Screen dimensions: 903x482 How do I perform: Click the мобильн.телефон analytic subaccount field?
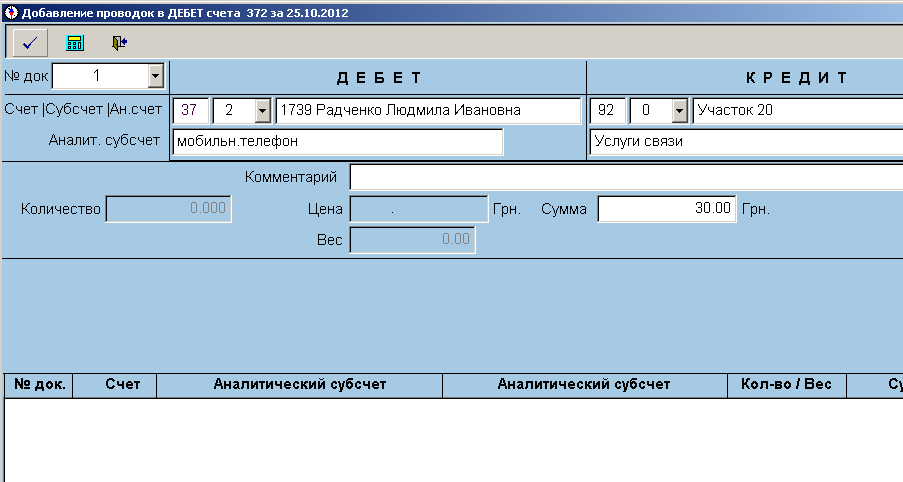point(338,142)
